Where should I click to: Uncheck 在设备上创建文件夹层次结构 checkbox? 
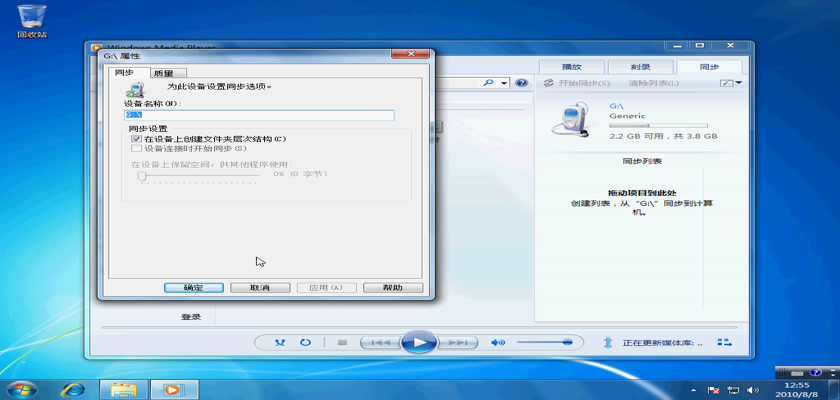point(137,139)
